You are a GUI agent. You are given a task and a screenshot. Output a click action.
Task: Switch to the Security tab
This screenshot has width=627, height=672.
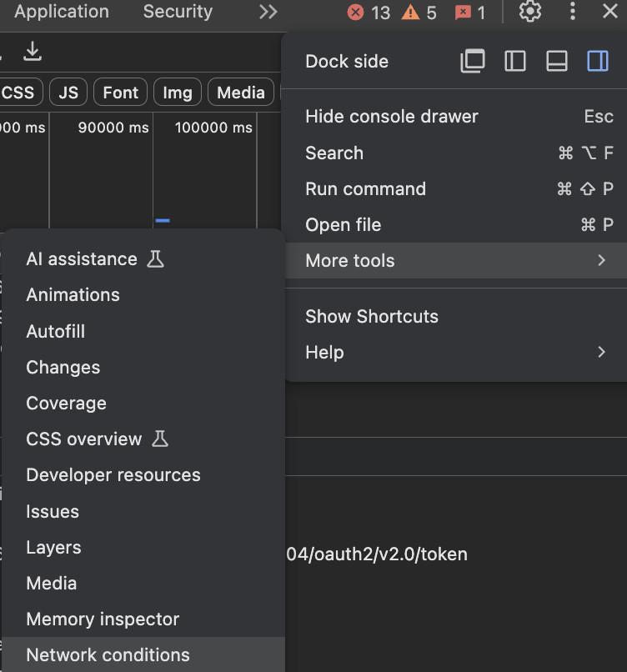coord(178,12)
